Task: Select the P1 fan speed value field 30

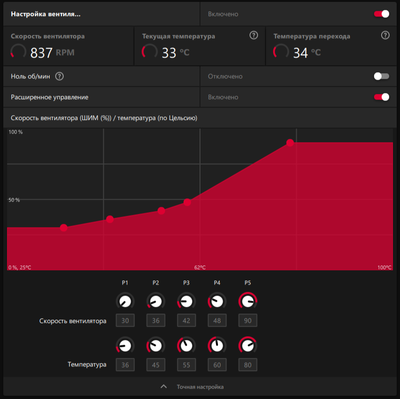Action: [125, 321]
